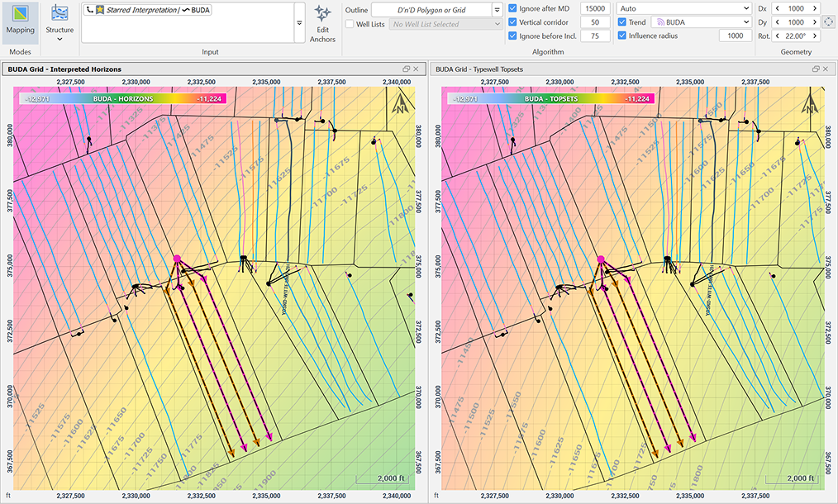The width and height of the screenshot is (838, 504).
Task: Uncheck Vertical corridor option
Action: point(512,22)
